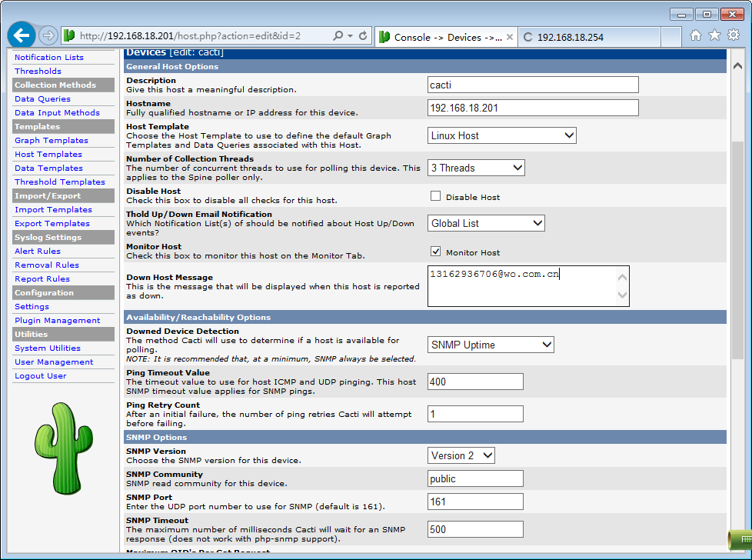Click the Description input field
This screenshot has width=752, height=560.
[x=533, y=85]
